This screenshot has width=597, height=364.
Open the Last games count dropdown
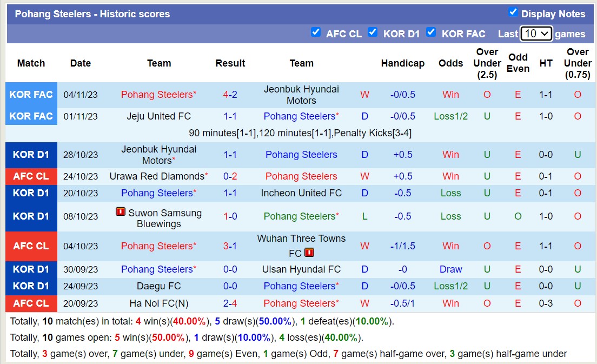click(536, 33)
